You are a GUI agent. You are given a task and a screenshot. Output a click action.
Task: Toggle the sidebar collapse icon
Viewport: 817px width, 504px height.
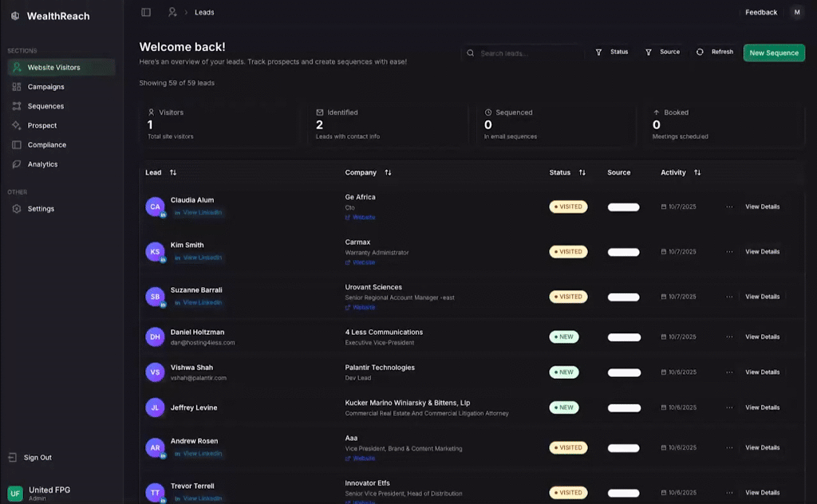point(146,12)
